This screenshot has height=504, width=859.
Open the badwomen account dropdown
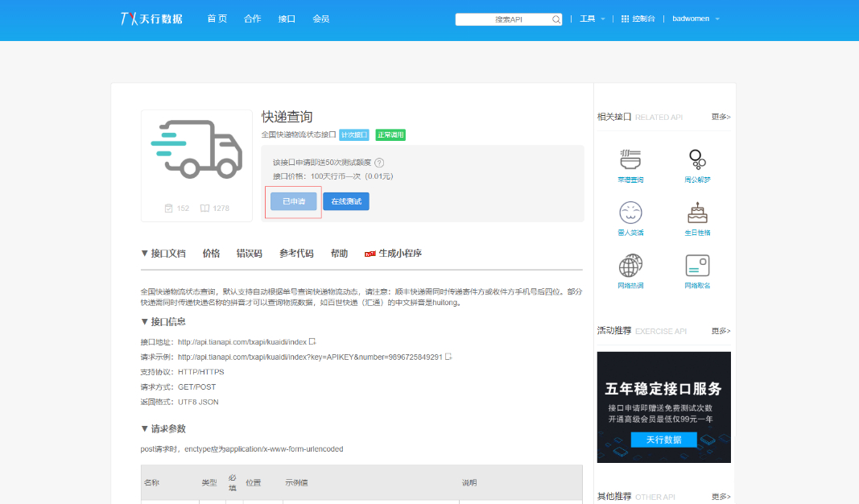(696, 19)
